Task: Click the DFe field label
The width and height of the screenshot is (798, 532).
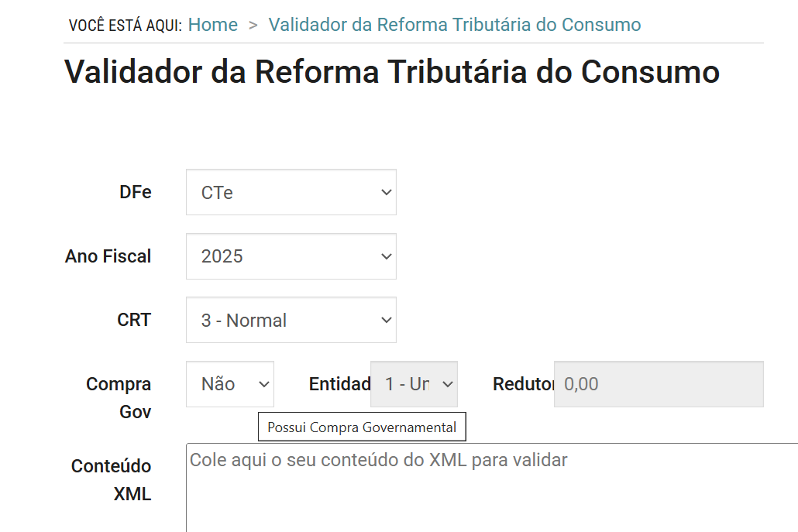Action: [x=136, y=193]
